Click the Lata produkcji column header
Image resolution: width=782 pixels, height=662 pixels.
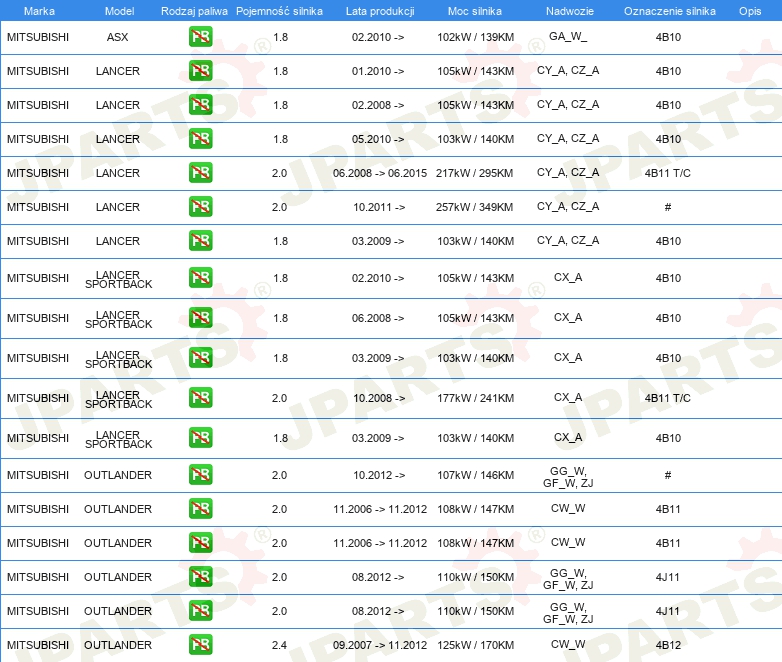coord(379,10)
